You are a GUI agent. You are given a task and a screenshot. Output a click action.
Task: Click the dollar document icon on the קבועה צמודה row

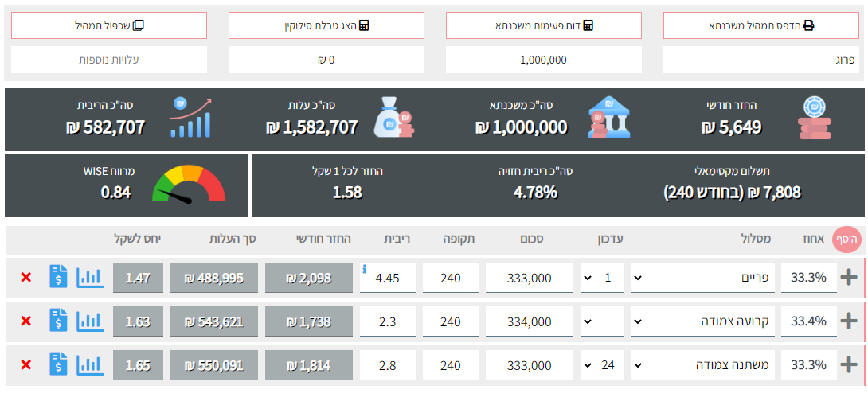[x=58, y=321]
